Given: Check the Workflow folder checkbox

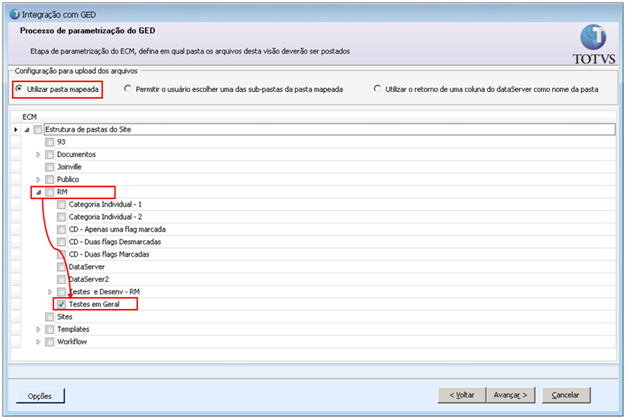Looking at the screenshot, I should 50,342.
